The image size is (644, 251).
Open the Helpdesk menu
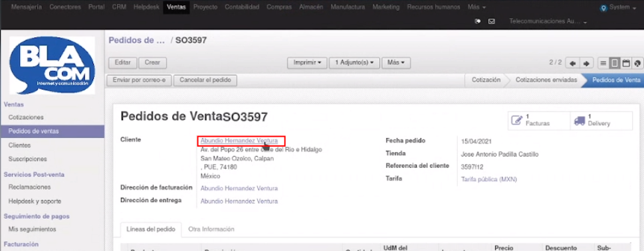(x=146, y=7)
